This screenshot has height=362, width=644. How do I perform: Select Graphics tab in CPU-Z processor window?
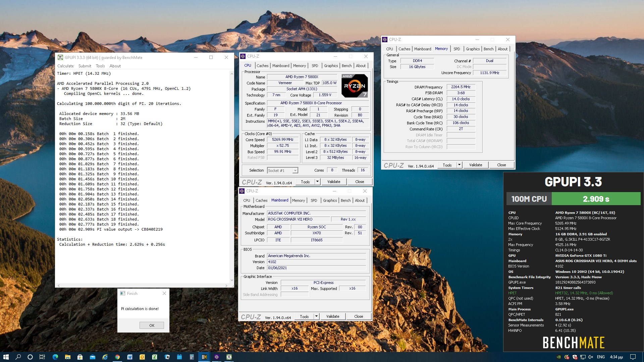coord(331,66)
